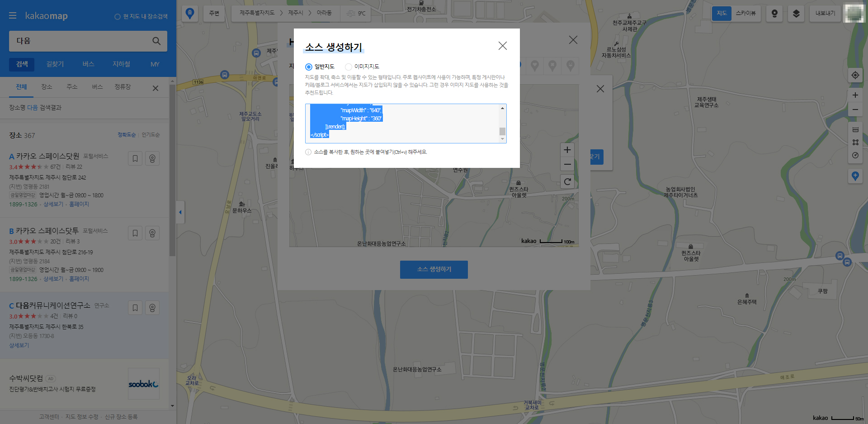Switch to 지도 map view
Image resolution: width=868 pixels, height=424 pixels.
point(722,14)
